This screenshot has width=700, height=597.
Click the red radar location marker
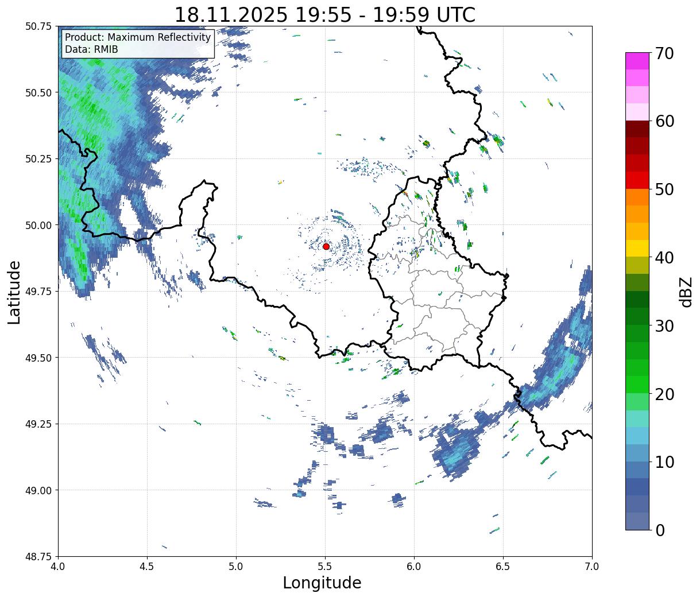(x=326, y=246)
